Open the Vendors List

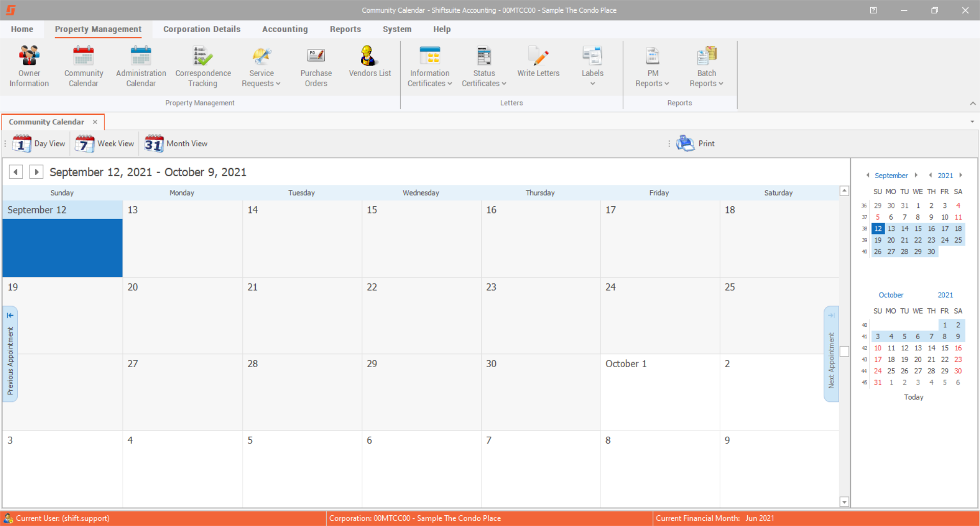click(x=370, y=62)
